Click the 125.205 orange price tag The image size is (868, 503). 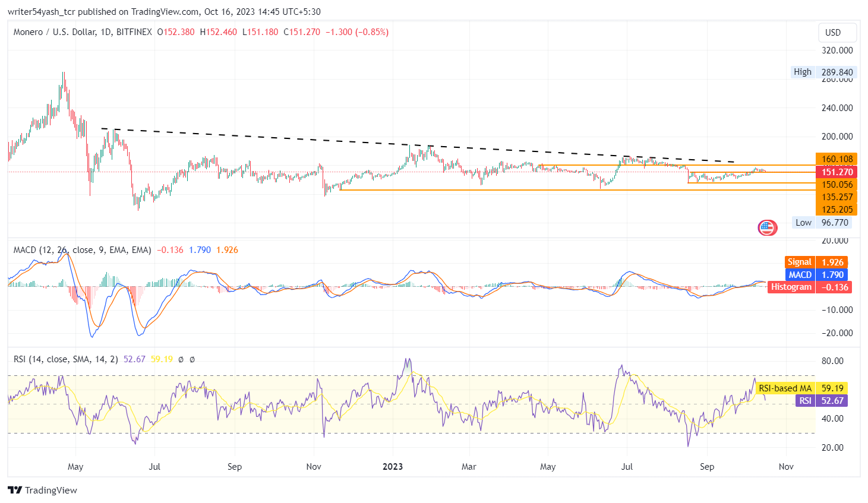pyautogui.click(x=837, y=210)
